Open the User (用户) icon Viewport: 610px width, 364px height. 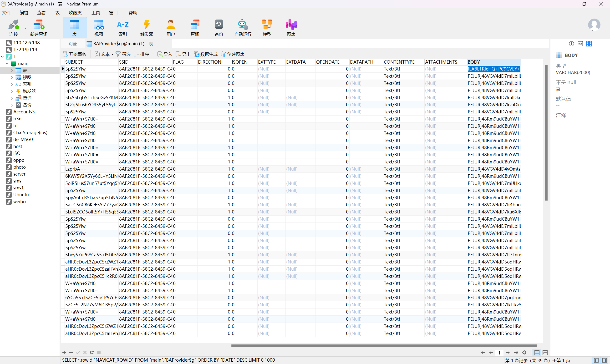pyautogui.click(x=171, y=28)
